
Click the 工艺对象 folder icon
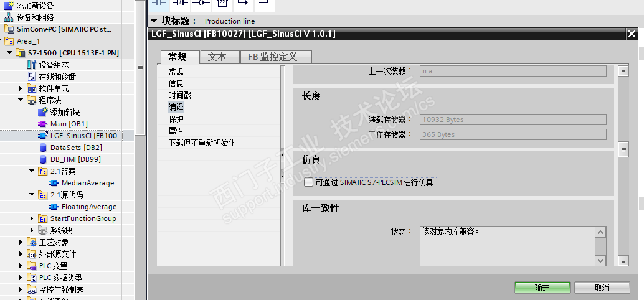[x=31, y=242]
